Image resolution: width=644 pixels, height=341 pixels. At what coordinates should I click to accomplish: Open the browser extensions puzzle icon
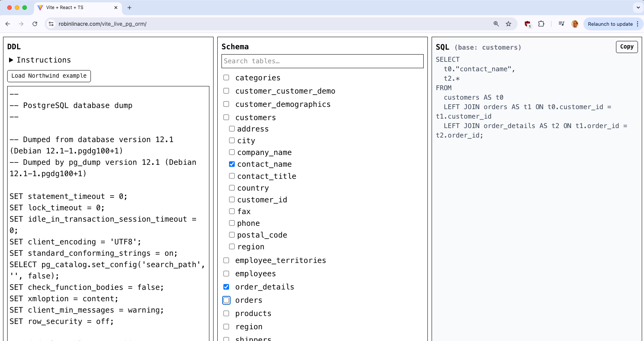(541, 24)
